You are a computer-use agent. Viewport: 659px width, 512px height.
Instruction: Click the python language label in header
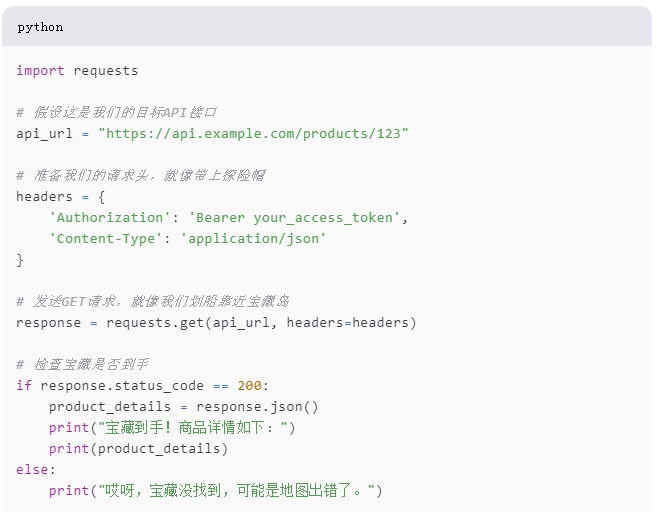coord(40,27)
